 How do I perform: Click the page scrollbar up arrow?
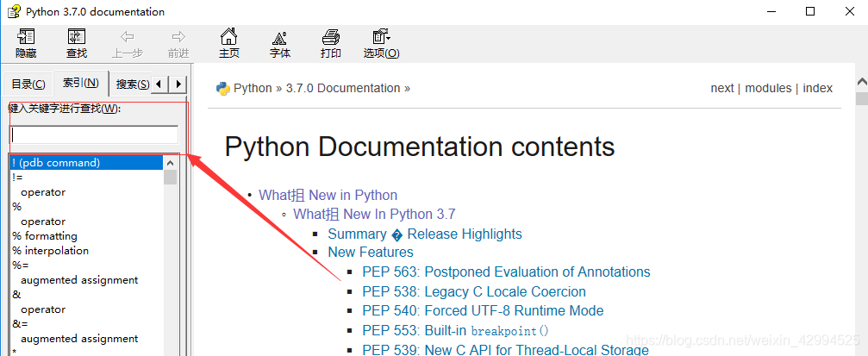862,81
